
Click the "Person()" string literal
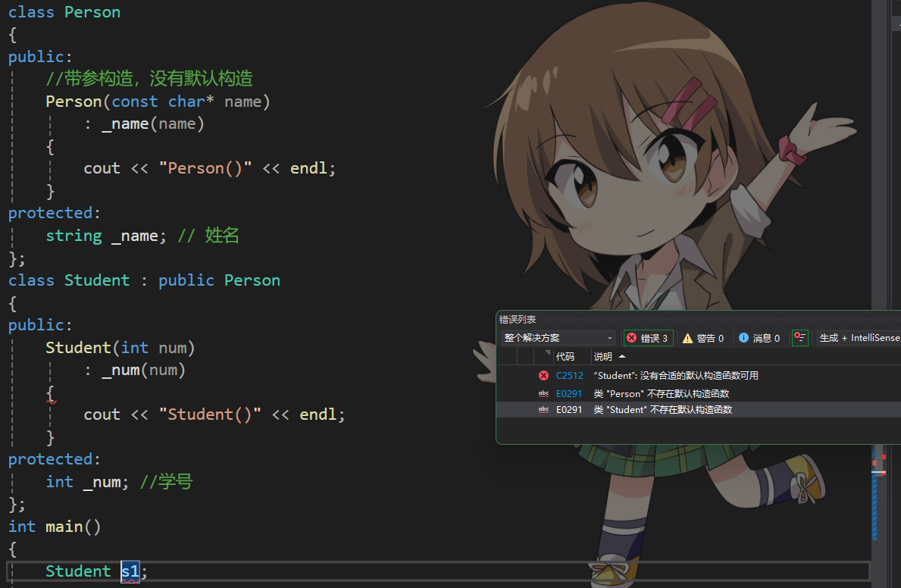pos(205,168)
